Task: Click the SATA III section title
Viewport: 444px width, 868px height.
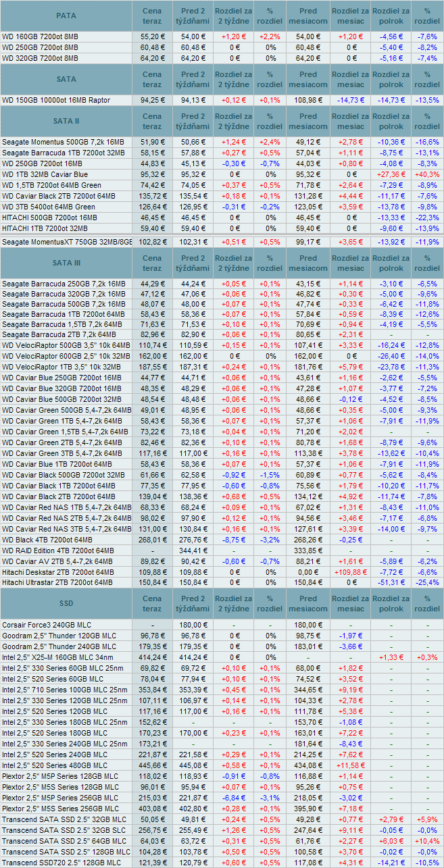Action: (66, 263)
